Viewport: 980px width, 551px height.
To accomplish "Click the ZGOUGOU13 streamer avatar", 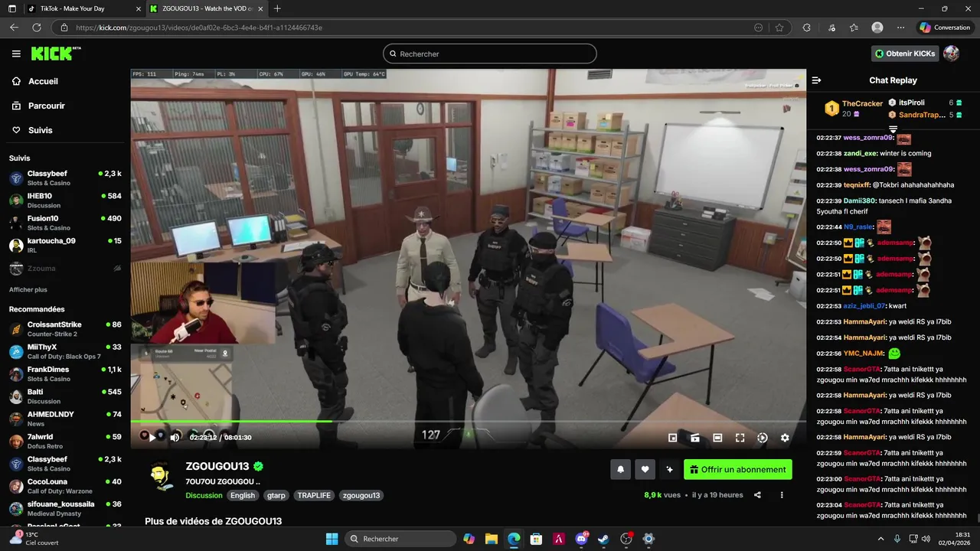I will [160, 477].
